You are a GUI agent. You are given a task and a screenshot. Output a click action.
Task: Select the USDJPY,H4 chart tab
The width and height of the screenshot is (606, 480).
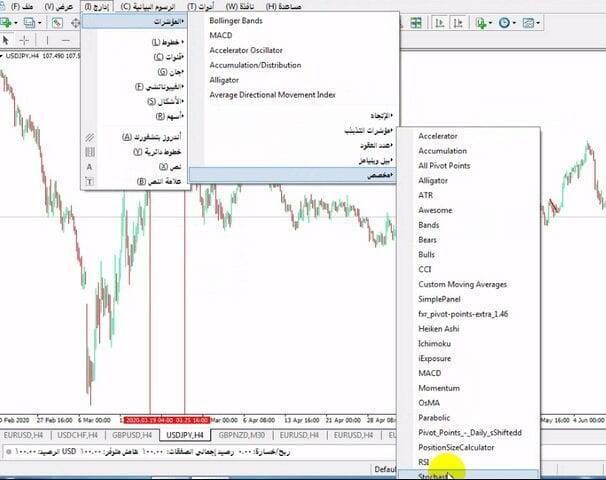point(185,436)
